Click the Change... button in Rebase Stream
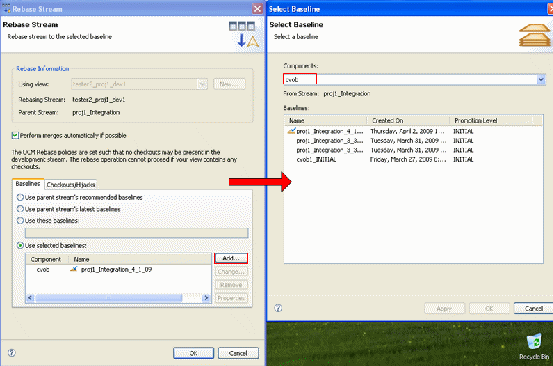This screenshot has width=553, height=366. 231,272
